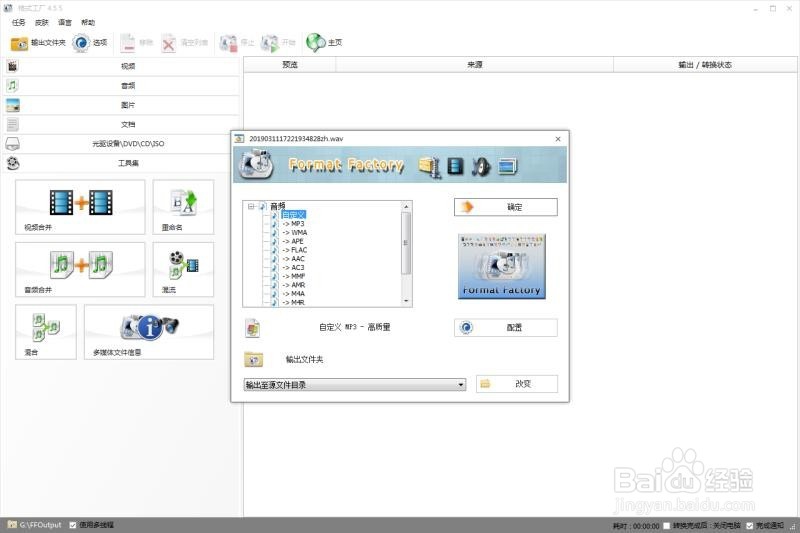Open the 重命名 rename tool
Viewport: 800px width, 533px height.
click(x=183, y=207)
